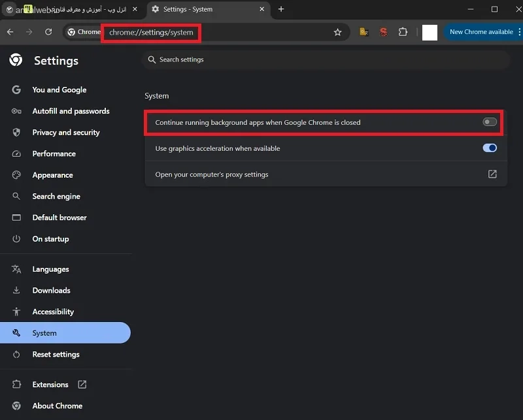Screen dimensions: 523x420
Task: Click the Chrome logo beside Settings title
Action: pyautogui.click(x=16, y=60)
